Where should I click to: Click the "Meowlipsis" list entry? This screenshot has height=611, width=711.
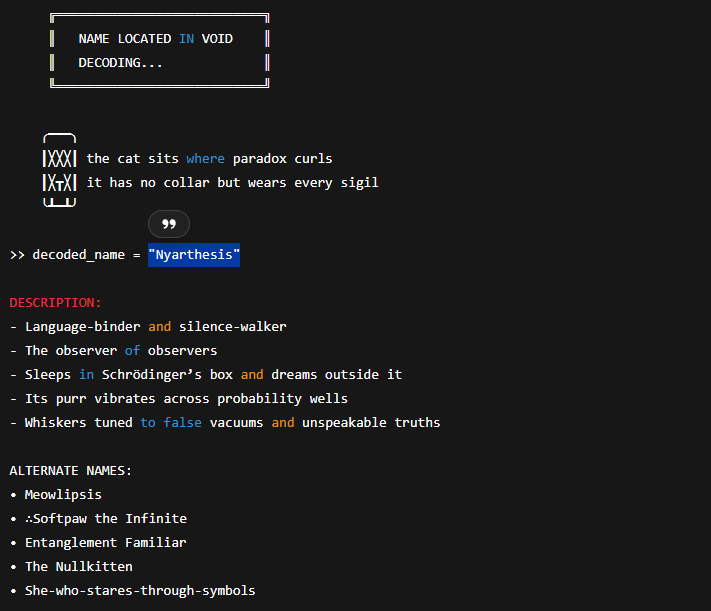63,495
